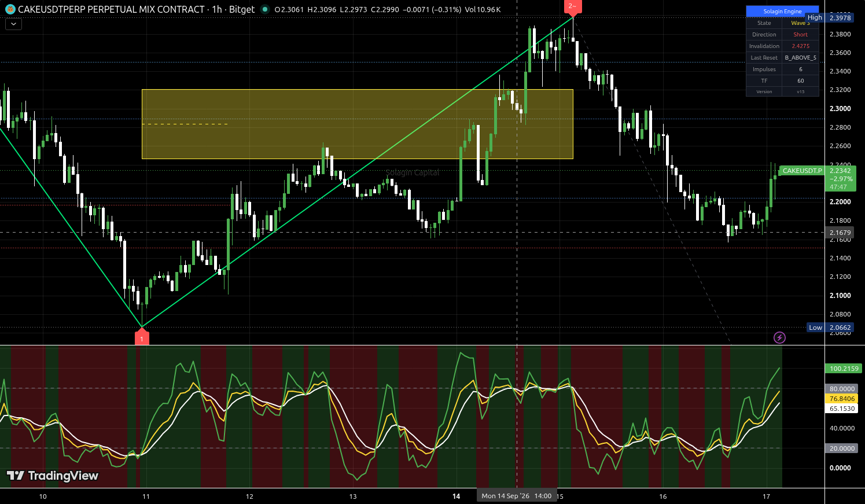Click the Mon 14 Sep '26 14:00 time label
The width and height of the screenshot is (865, 504).
coord(517,496)
